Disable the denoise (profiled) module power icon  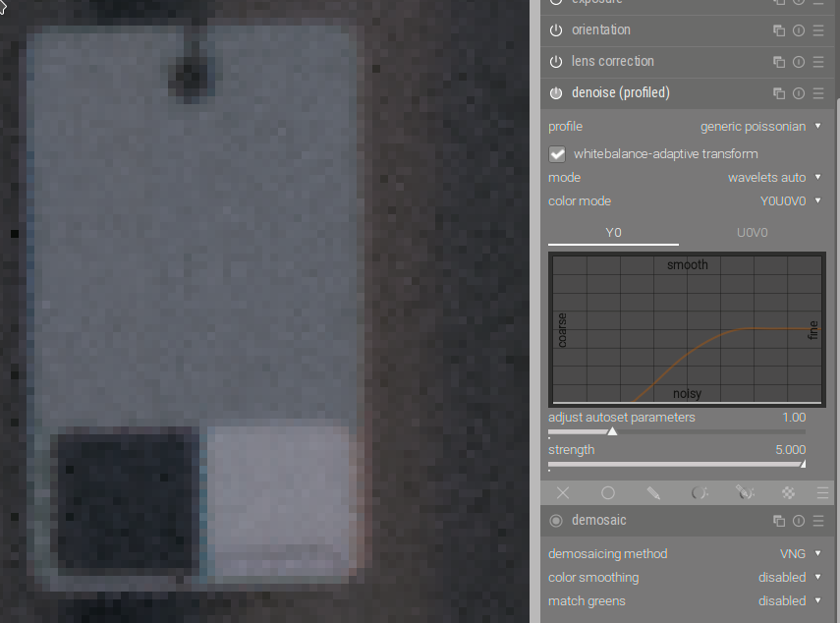click(x=556, y=93)
